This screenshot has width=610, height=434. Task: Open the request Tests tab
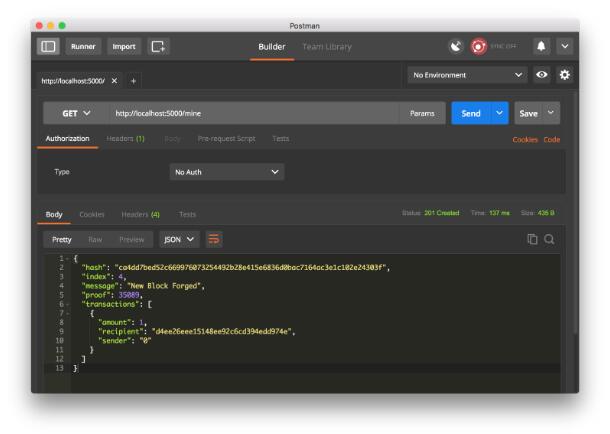[x=280, y=138]
